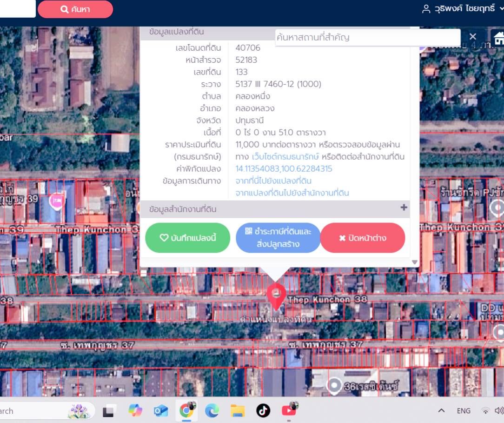This screenshot has height=423, width=504.
Task: Open File Explorer from the taskbar
Action: pos(238,411)
